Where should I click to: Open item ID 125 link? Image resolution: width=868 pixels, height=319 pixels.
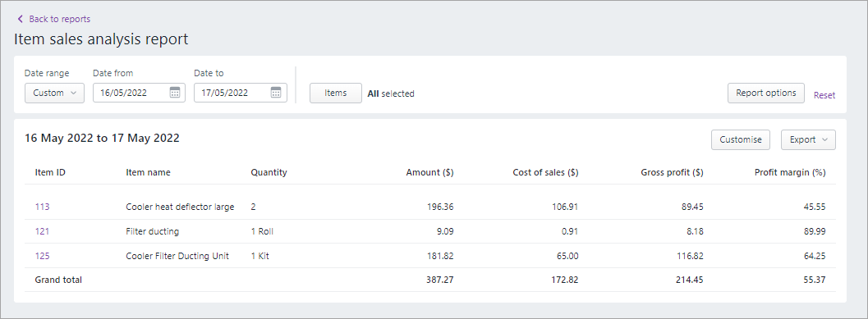tap(42, 256)
